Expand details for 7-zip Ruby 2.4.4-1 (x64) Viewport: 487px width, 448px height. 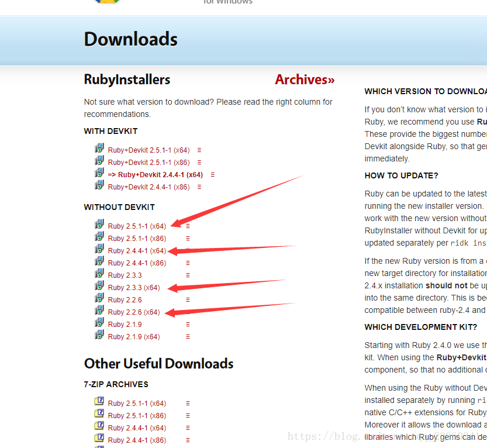[x=188, y=428]
